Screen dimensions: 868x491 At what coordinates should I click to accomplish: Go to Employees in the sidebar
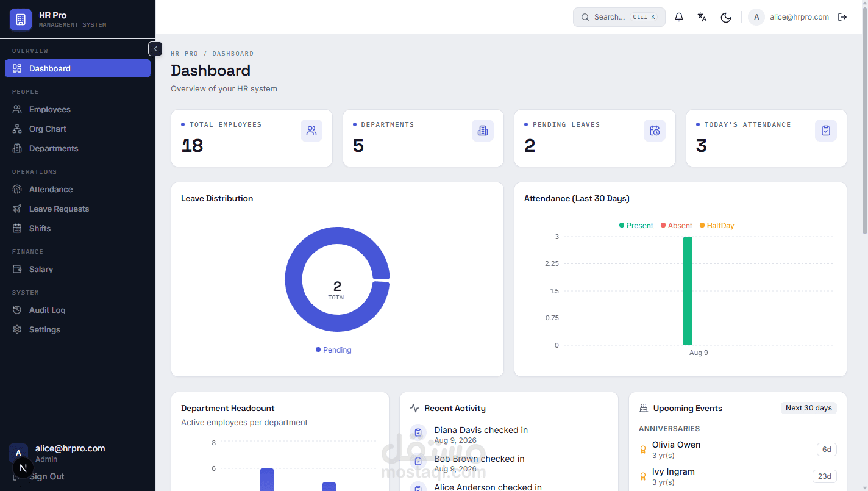[77, 109]
